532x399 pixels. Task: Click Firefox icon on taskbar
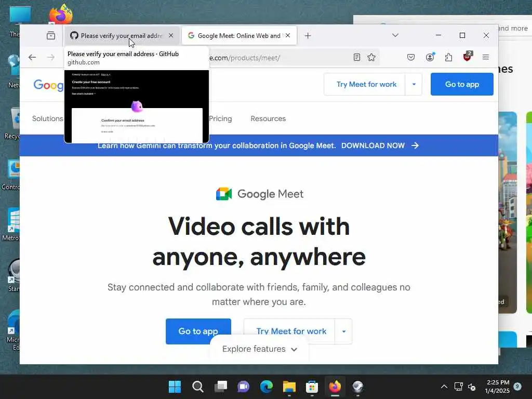click(335, 387)
